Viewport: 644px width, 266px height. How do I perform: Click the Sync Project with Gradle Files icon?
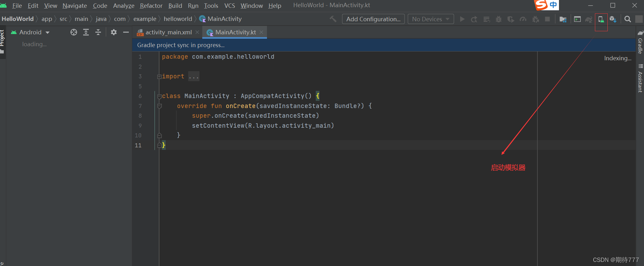pos(589,19)
